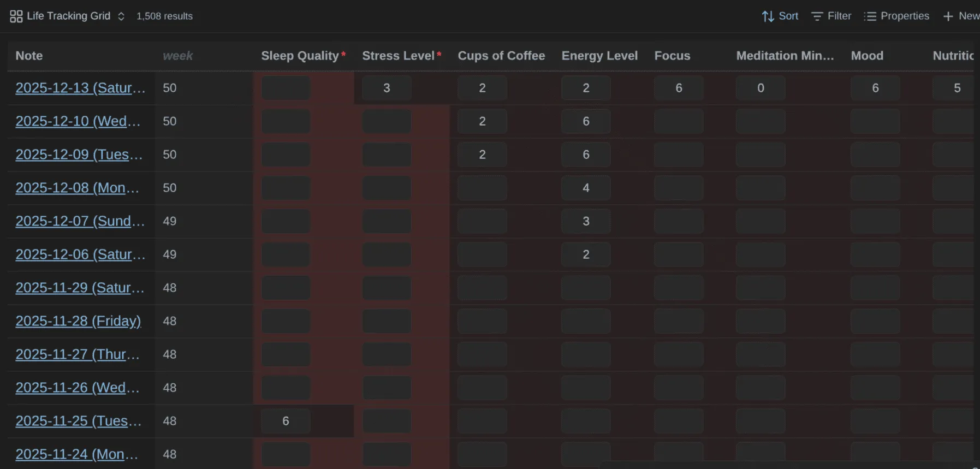This screenshot has width=980, height=469.
Task: Open the 2025-12-10 (Wednesday) note
Action: click(78, 121)
